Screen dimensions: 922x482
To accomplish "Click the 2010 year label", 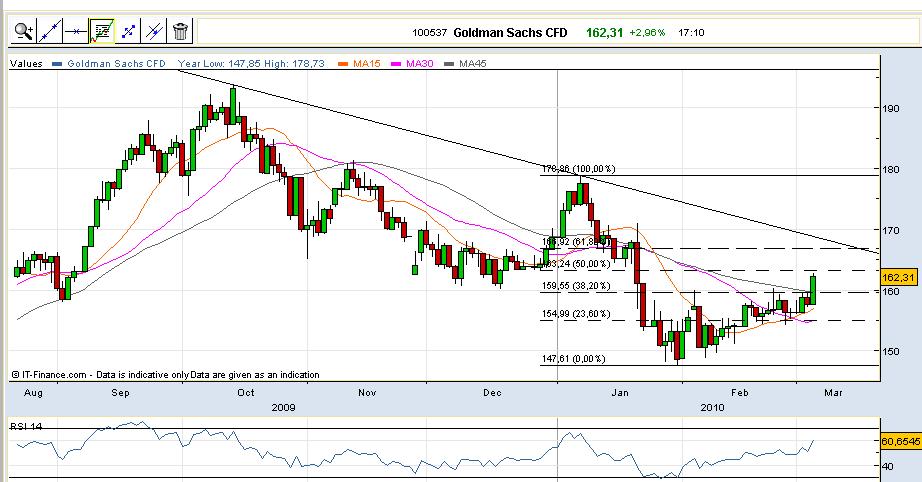I will tap(712, 407).
